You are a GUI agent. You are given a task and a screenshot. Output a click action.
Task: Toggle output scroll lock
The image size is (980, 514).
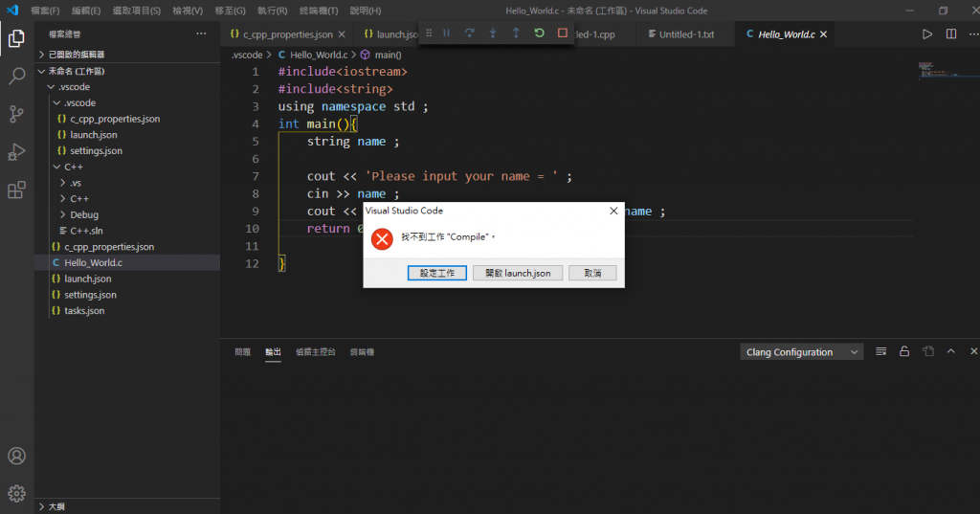pos(904,351)
